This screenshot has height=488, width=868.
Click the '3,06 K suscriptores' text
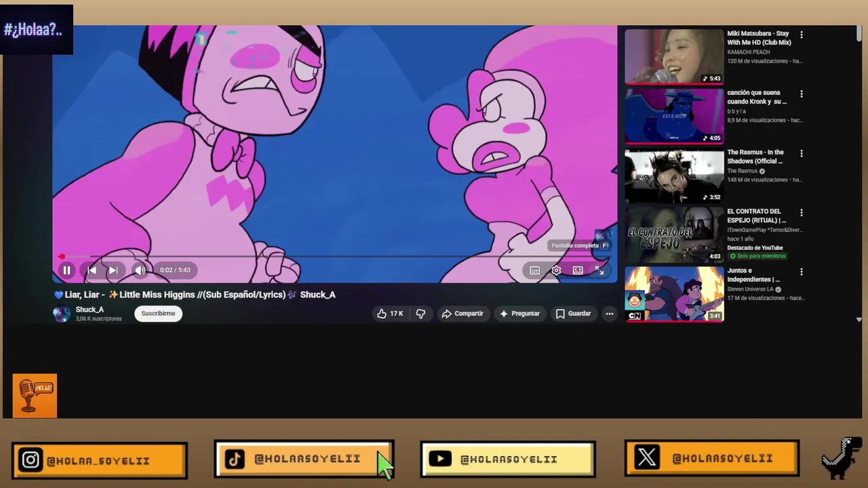coord(98,319)
